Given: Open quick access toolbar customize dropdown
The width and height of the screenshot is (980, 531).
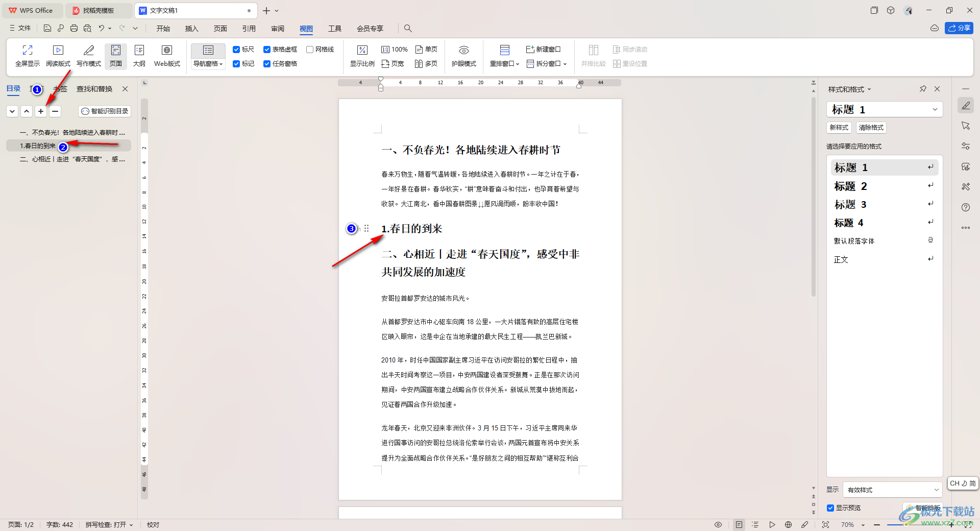Looking at the screenshot, I should pos(135,28).
